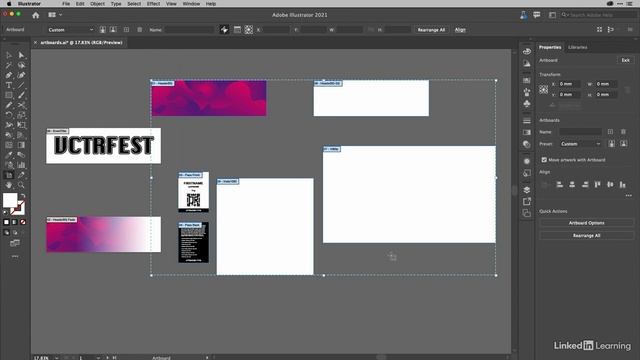The height and width of the screenshot is (360, 640).
Task: Open the File menu
Action: pos(66,4)
